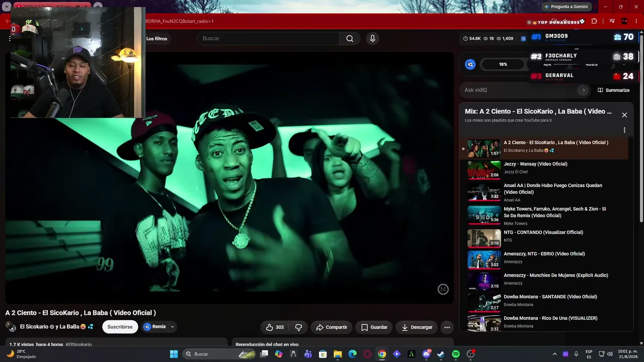Image resolution: width=644 pixels, height=362 pixels.
Task: Show hidden system tray icons
Action: pos(554,354)
